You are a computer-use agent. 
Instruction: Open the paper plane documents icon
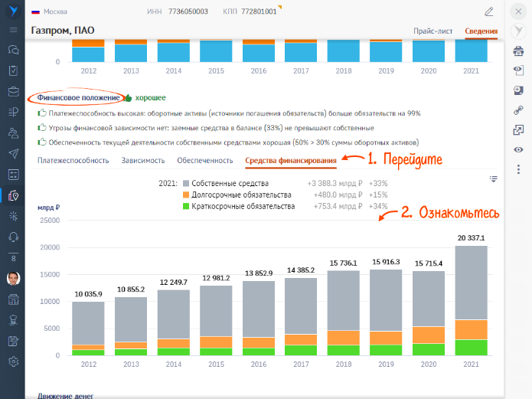coord(13,153)
